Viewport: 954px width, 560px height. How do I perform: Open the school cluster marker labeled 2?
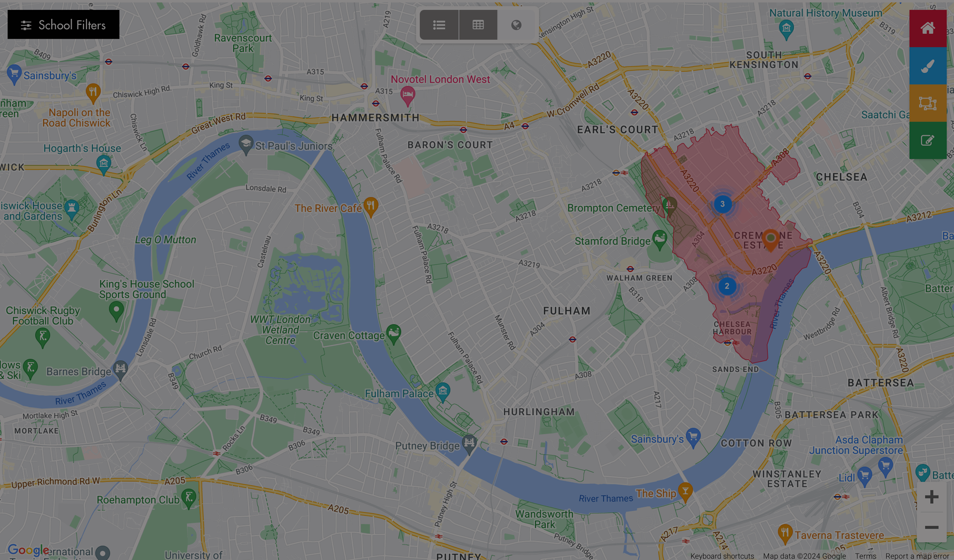[727, 286]
